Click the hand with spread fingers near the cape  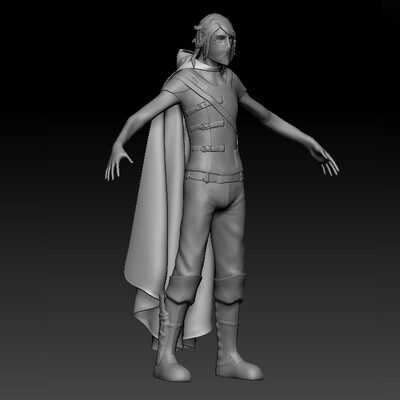[117, 162]
